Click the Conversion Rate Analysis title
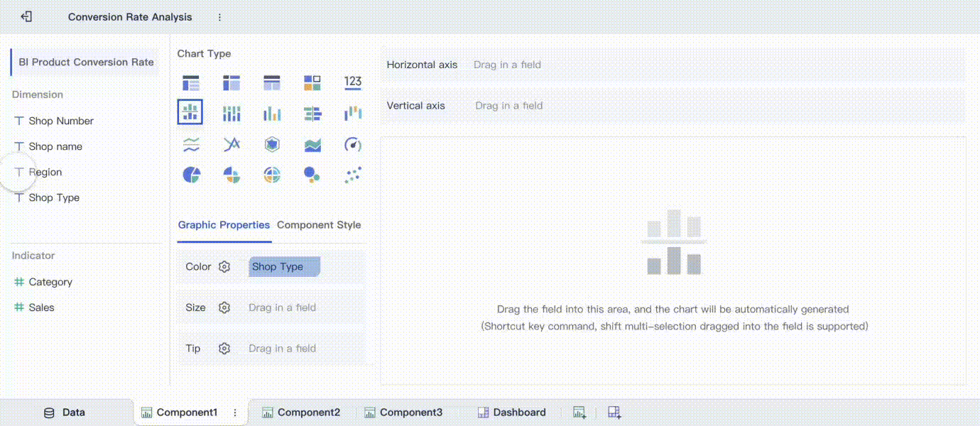980x426 pixels. [130, 17]
